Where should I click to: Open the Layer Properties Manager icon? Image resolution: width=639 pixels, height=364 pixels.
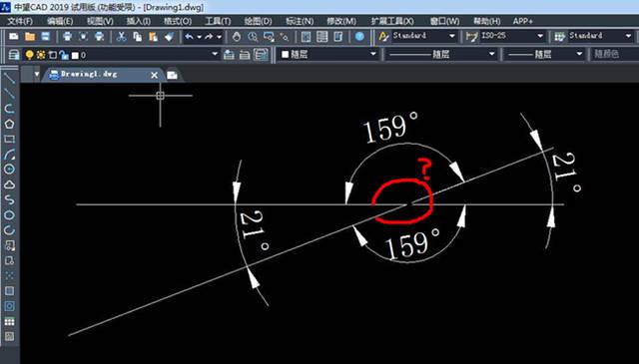[x=13, y=55]
